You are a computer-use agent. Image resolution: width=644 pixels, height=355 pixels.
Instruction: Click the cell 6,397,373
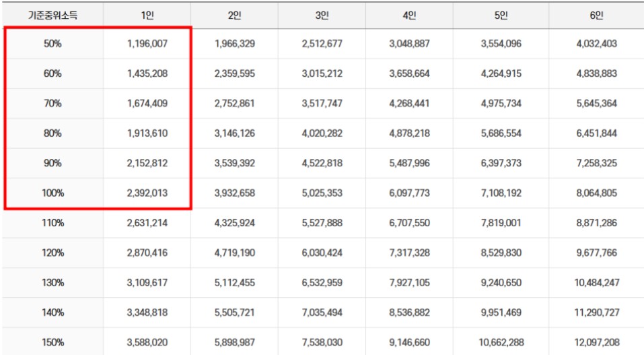click(501, 163)
